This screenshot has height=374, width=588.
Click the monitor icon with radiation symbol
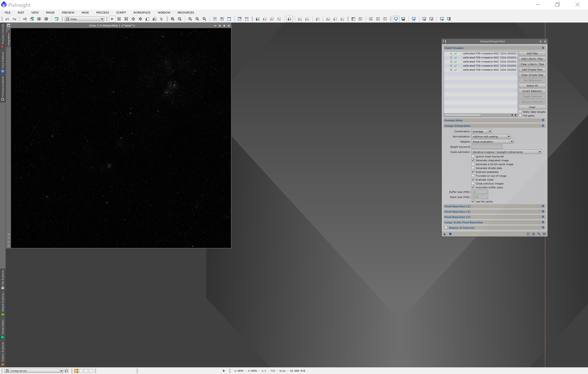442,19
